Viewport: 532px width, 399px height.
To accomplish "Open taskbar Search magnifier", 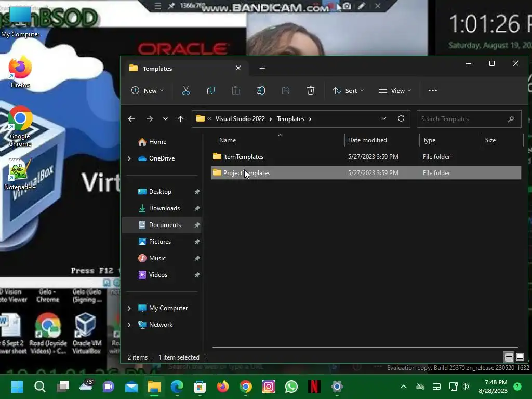I will point(39,387).
